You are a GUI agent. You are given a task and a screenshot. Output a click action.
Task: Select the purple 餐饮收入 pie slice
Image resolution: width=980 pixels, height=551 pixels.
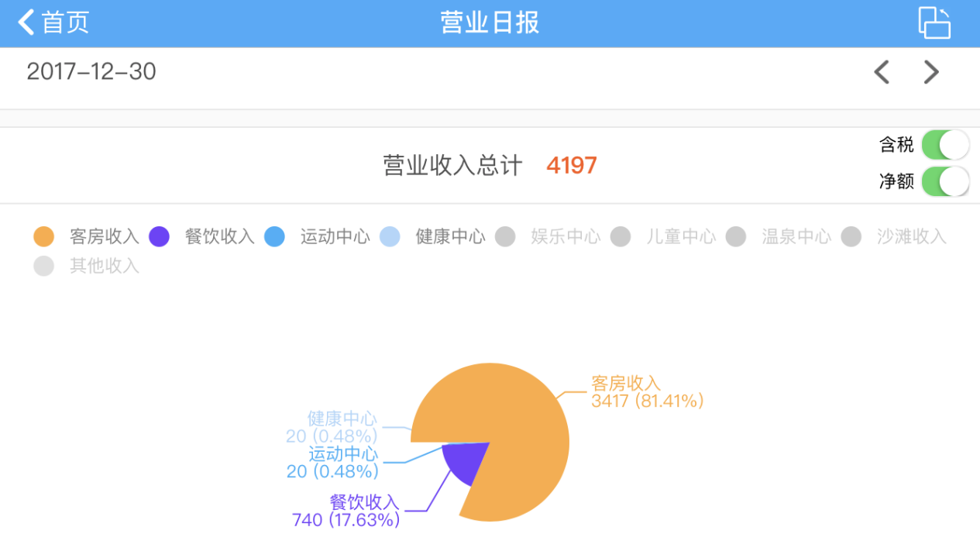[x=463, y=462]
